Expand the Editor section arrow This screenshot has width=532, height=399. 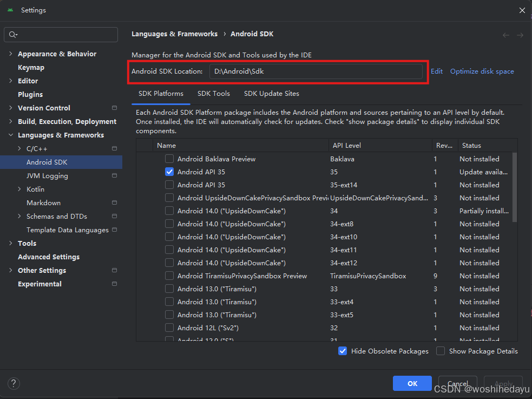[10, 81]
